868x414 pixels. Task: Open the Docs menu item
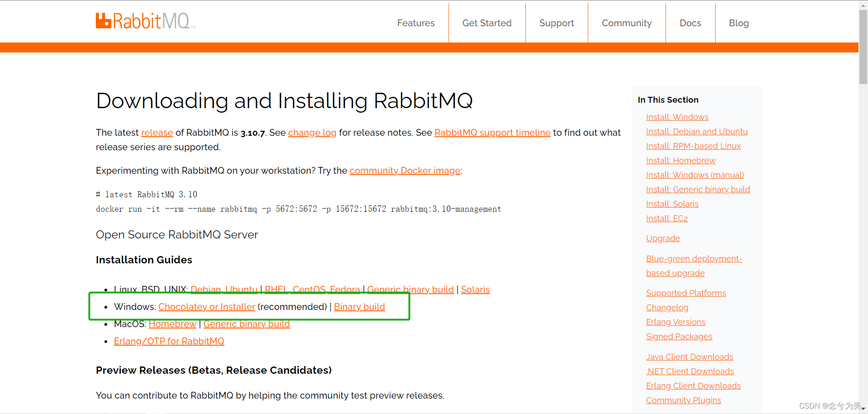(x=690, y=23)
